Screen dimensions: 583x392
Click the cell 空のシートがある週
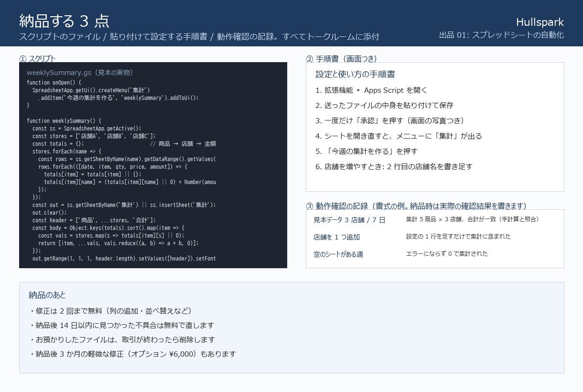[x=338, y=254]
